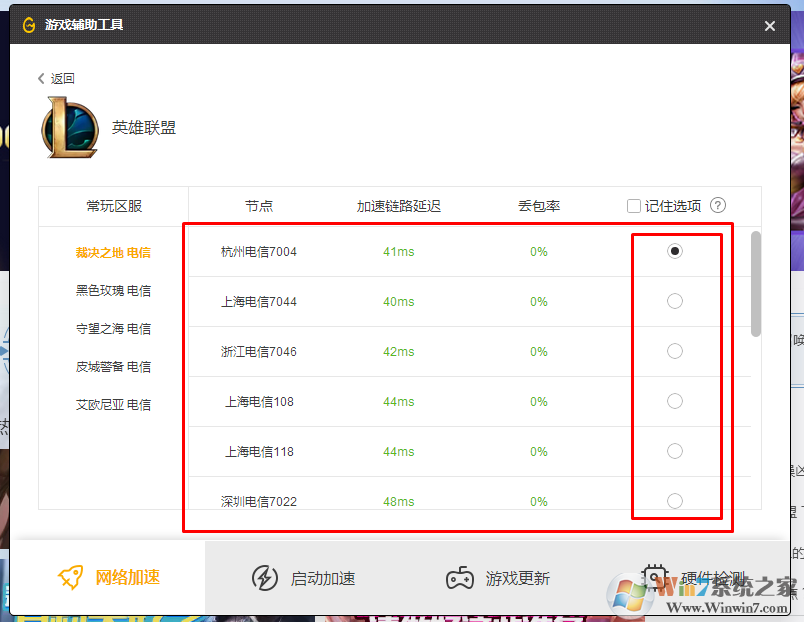This screenshot has height=622, width=804.
Task: Click the 41ms latency value
Action: coord(398,252)
